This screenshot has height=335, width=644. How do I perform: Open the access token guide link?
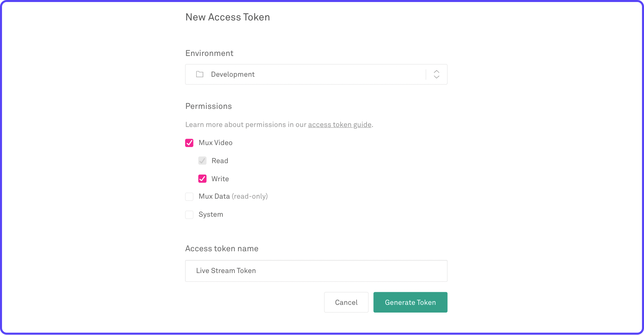point(339,124)
